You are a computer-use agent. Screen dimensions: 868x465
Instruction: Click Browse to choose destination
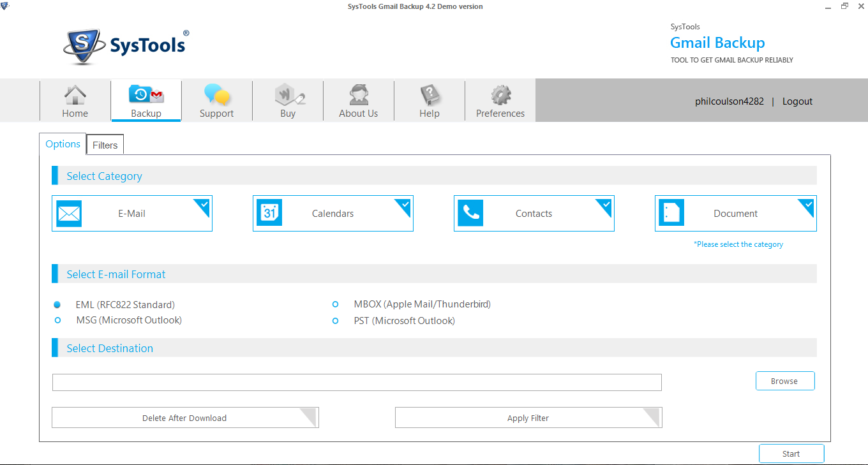tap(785, 381)
